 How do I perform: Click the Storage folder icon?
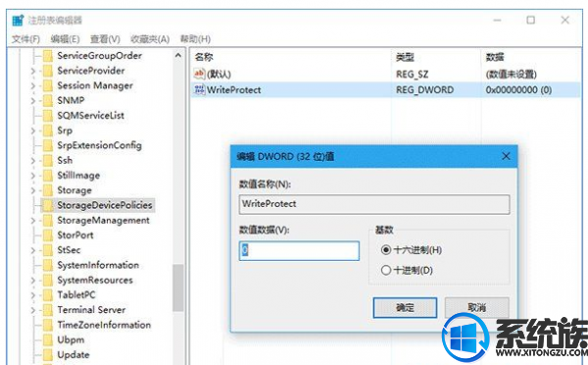[x=48, y=190]
